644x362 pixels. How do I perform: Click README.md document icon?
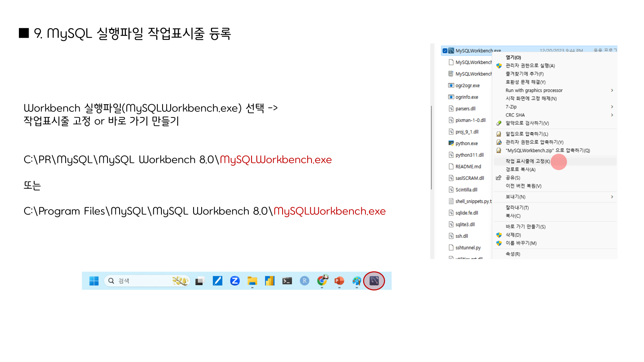(x=451, y=167)
